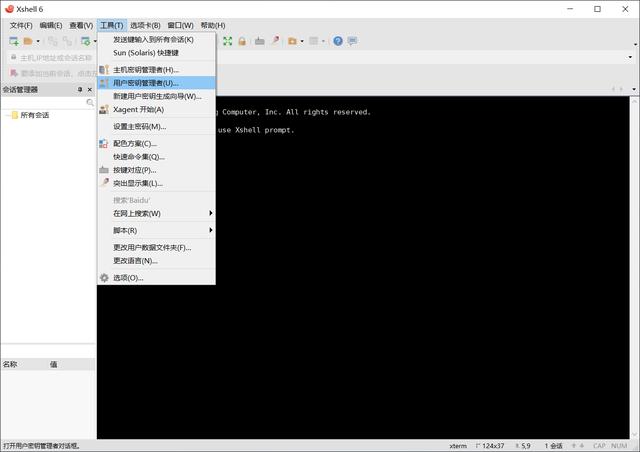Choose Sun (Solaris) 快捷键 menu item

point(156,53)
